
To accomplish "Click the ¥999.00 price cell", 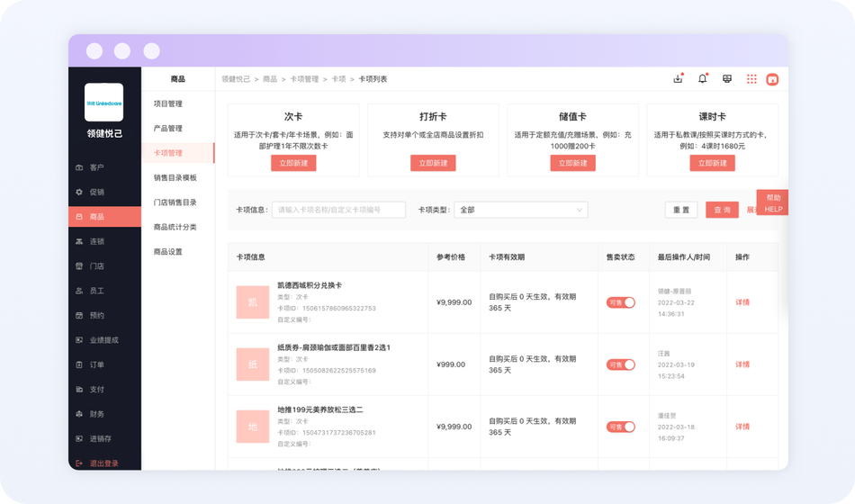I will pyautogui.click(x=451, y=364).
